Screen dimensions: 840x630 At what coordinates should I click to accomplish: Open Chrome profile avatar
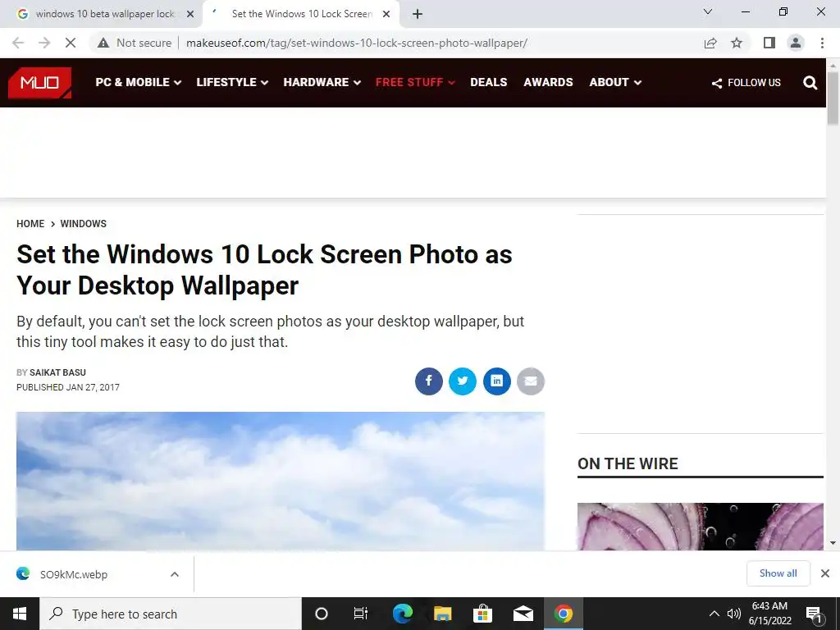796,43
